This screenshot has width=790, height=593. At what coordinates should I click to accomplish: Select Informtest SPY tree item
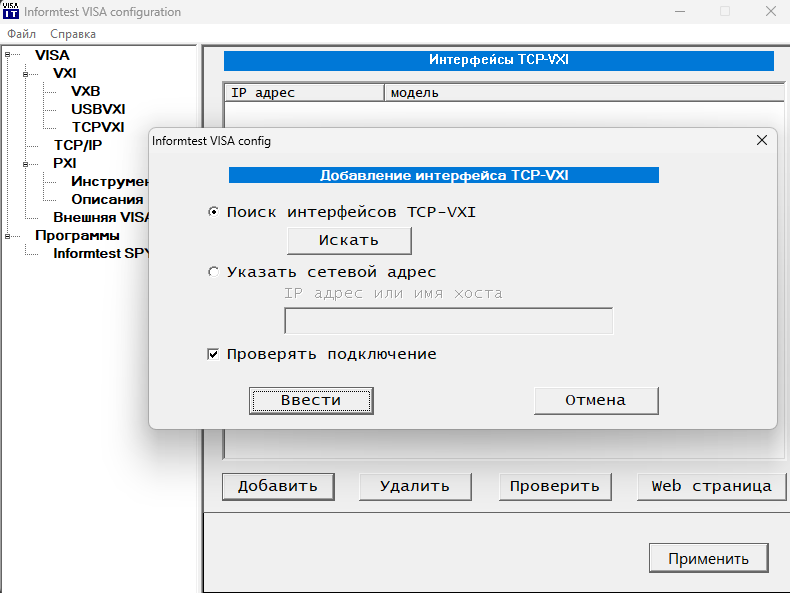tap(101, 253)
